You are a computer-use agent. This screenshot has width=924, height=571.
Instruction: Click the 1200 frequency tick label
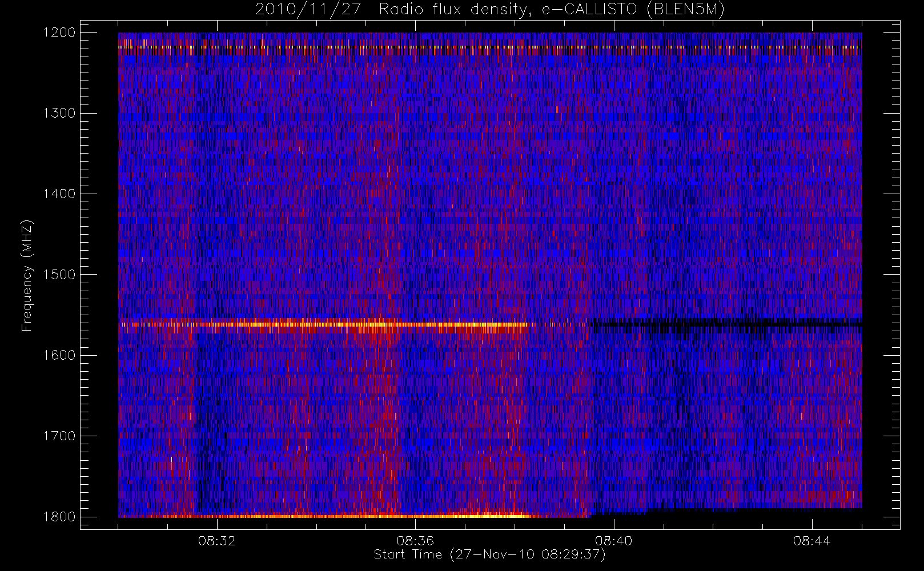(59, 33)
